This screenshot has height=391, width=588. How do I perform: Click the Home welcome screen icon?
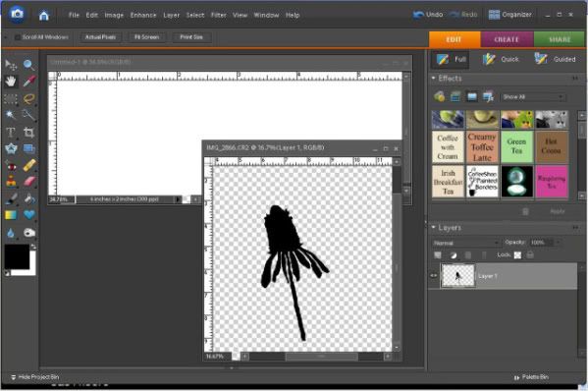click(44, 15)
